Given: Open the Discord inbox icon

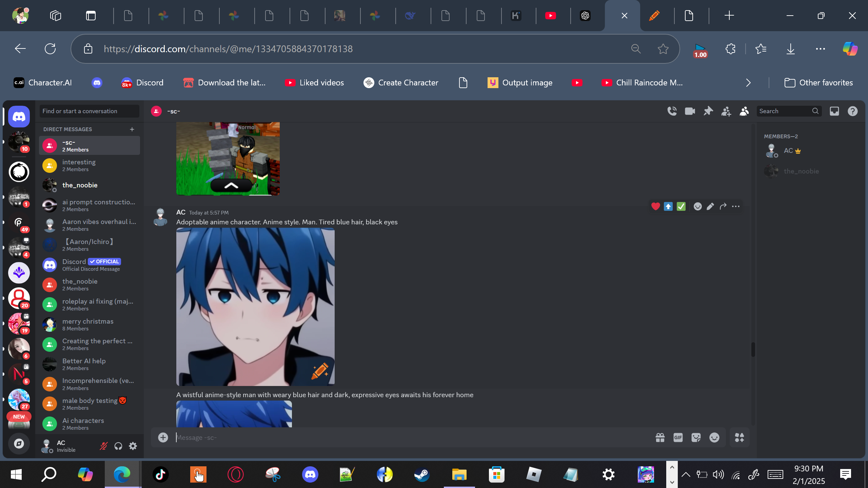Looking at the screenshot, I should click(x=834, y=111).
